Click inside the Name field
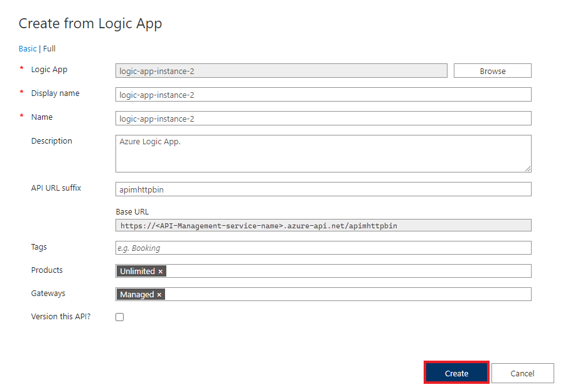Viewport: 563px width, 392px height. point(323,118)
